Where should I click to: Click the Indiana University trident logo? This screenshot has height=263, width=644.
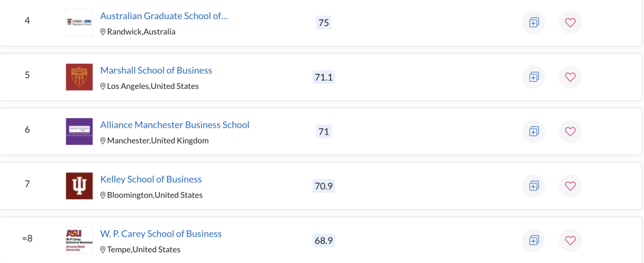(x=79, y=185)
